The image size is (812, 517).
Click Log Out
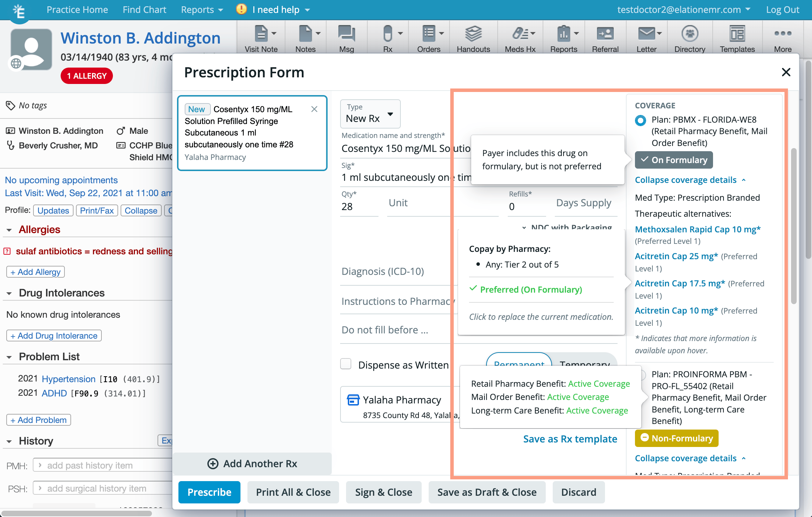(783, 10)
